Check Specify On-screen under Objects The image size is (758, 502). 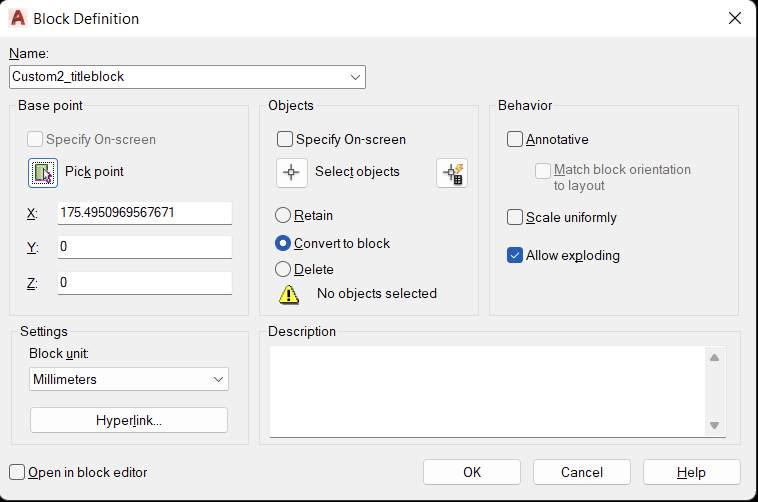[x=285, y=139]
